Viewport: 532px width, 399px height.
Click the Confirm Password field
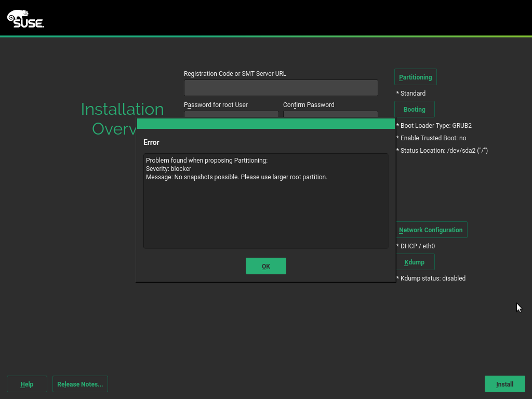point(330,114)
